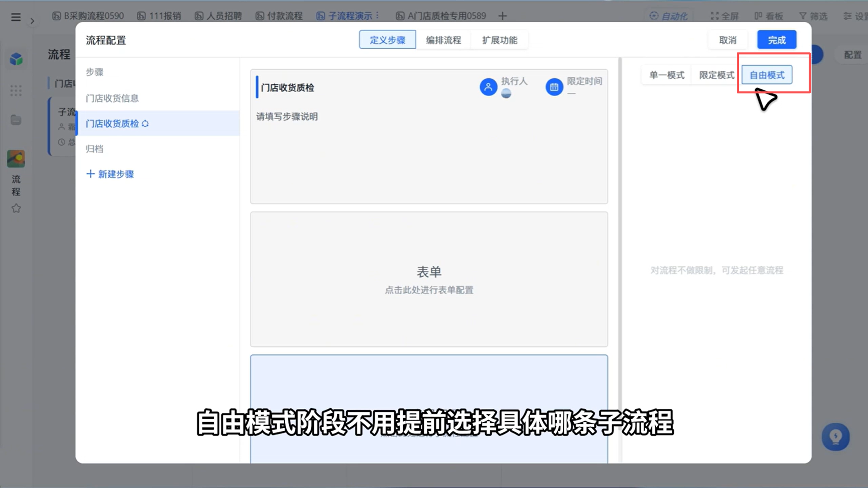Switch to the 编排流程 tab
The height and width of the screenshot is (488, 868).
click(x=443, y=40)
